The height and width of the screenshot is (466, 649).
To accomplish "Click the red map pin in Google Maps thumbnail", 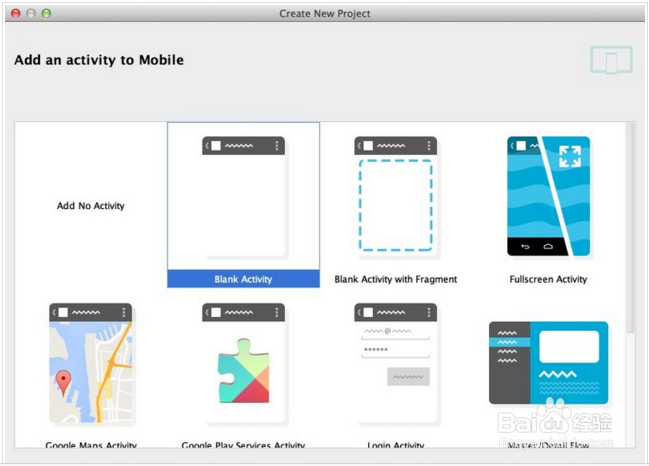I will 63,382.
